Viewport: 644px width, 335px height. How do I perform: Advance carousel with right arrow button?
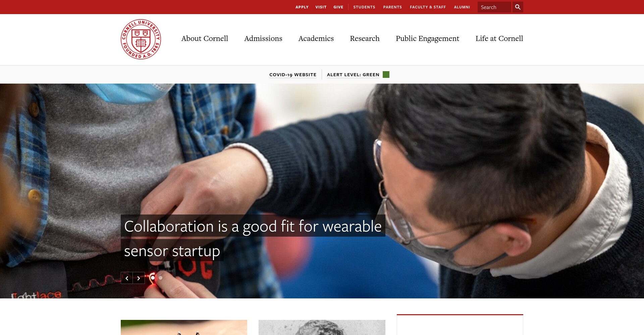point(139,278)
